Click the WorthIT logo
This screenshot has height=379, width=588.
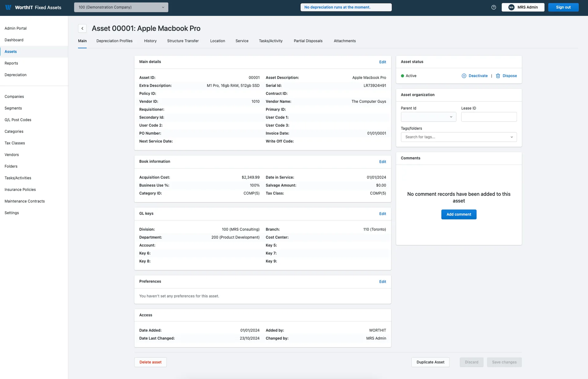point(8,7)
